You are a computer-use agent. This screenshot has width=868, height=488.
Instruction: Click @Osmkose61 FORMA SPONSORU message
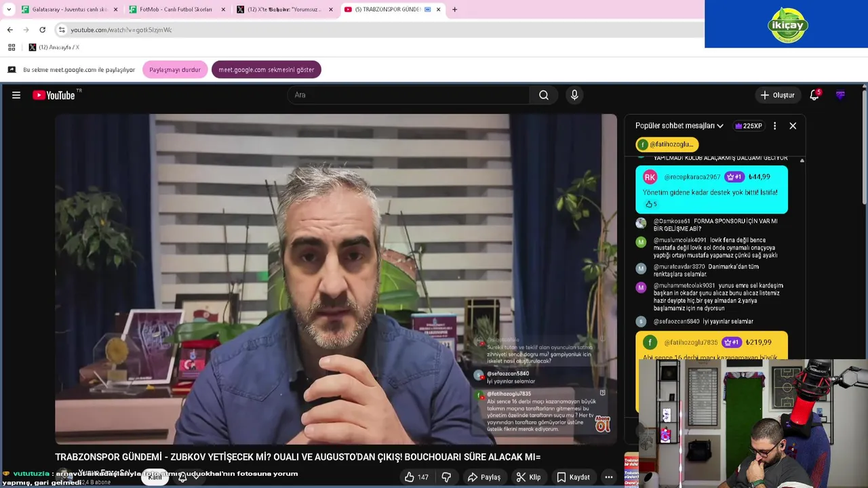[711, 224]
